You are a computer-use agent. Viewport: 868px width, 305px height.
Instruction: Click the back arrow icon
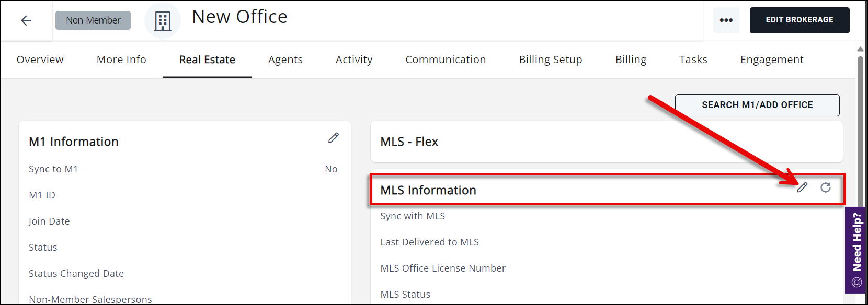[26, 20]
